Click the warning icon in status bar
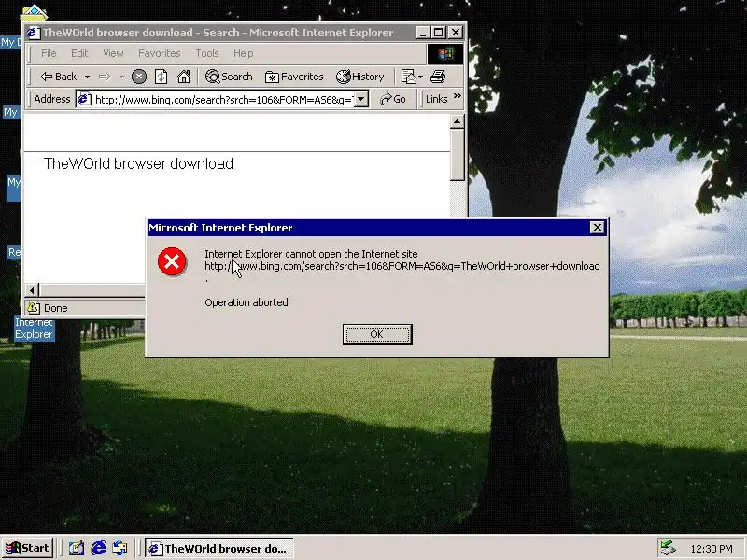This screenshot has height=560, width=747. pyautogui.click(x=33, y=308)
